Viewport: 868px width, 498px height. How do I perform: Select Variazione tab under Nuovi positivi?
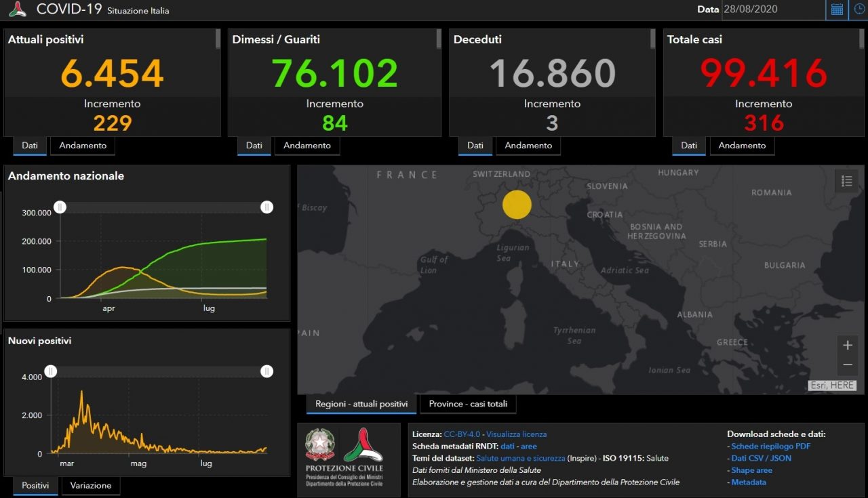(x=91, y=486)
